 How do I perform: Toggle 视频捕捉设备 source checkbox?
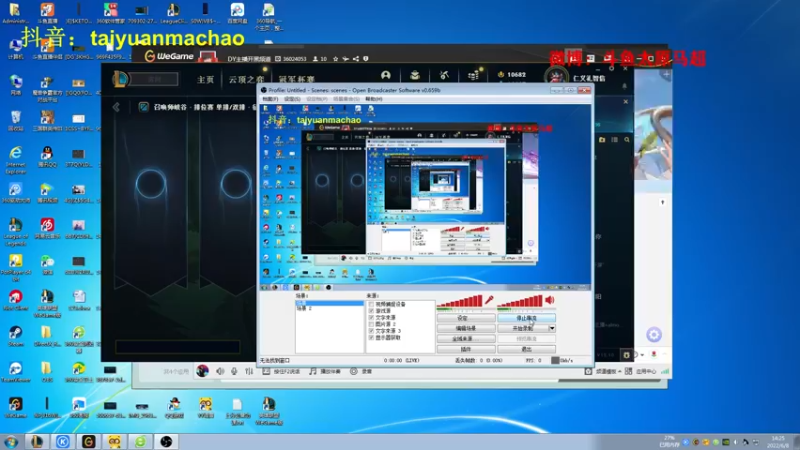point(371,304)
